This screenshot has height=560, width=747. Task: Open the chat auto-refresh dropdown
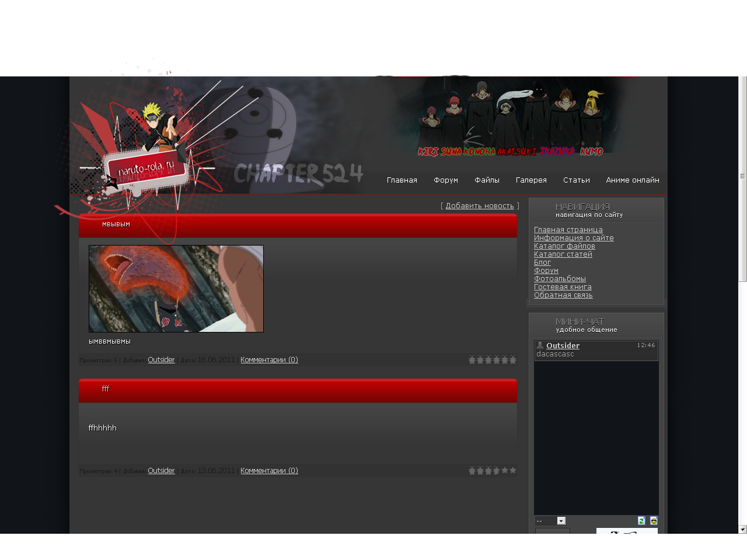coord(550,521)
